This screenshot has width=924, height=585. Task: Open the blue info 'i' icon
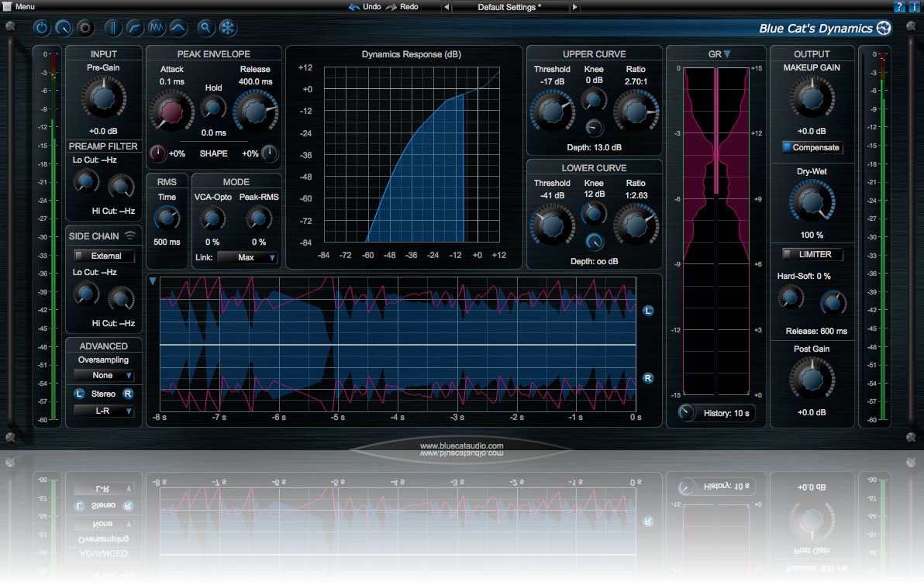coord(915,6)
